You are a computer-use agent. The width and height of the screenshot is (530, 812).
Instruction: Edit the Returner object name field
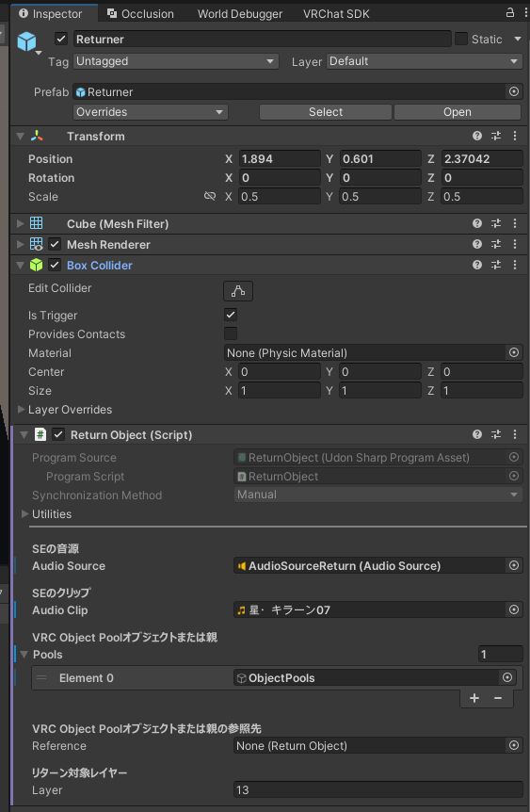pyautogui.click(x=262, y=40)
